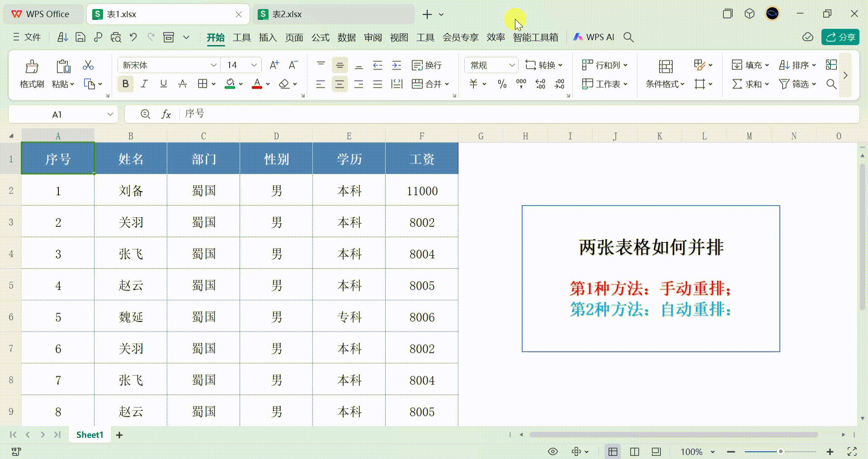Click the Save icon in quick access bar

80,37
